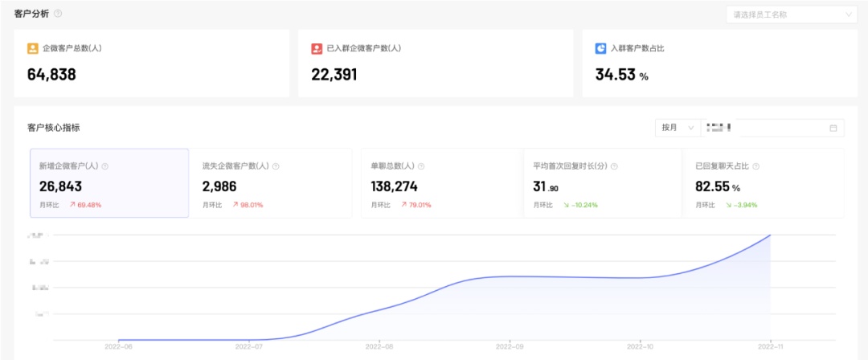Open the calendar icon in date field

[833, 128]
